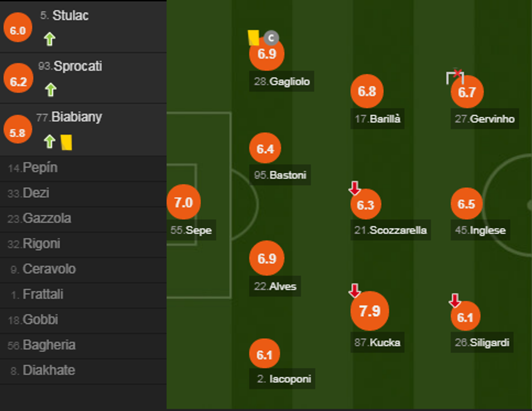Click Sprocati's green substituted-on arrow
This screenshot has width=532, height=411.
pos(50,90)
